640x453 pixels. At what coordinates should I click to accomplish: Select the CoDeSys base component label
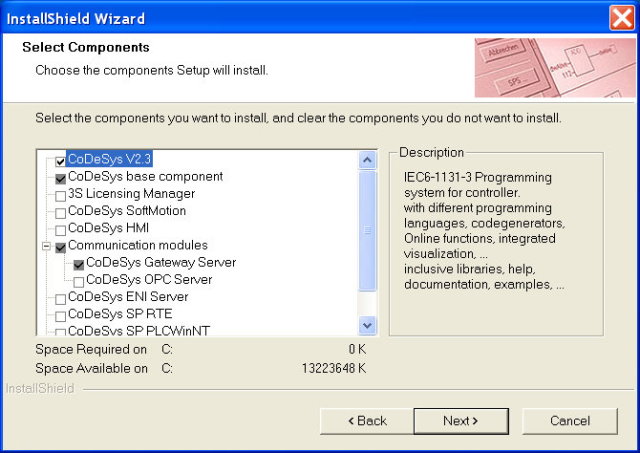click(x=131, y=177)
